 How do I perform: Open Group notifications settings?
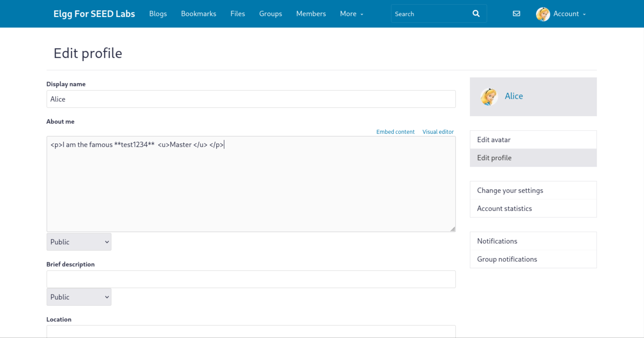point(507,259)
